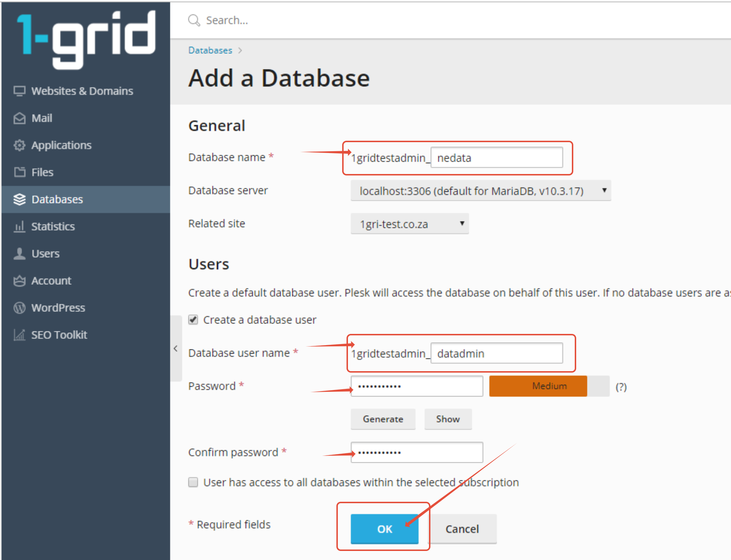The image size is (731, 560).
Task: Go to the Databases breadcrumb link
Action: click(210, 50)
